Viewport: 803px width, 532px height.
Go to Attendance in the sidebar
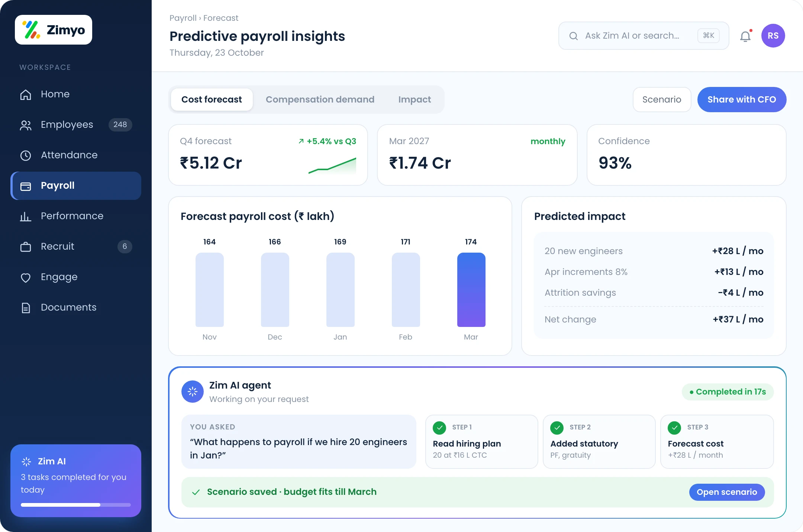[76, 155]
